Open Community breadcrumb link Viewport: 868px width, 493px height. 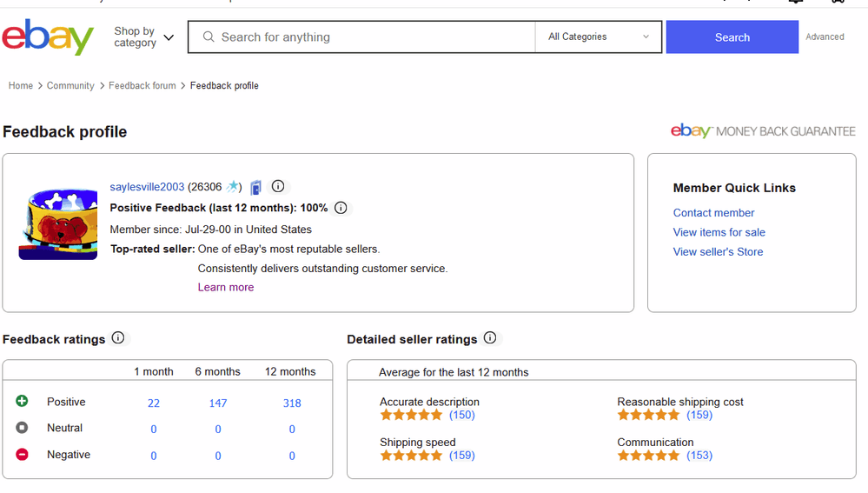click(70, 86)
